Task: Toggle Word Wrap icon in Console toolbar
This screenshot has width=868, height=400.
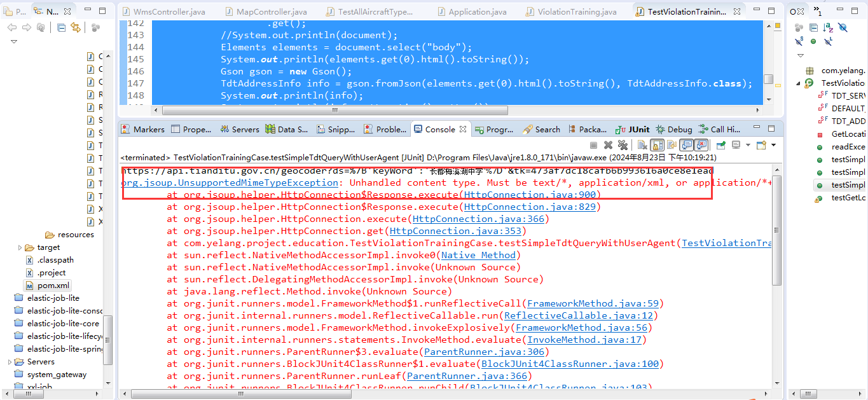Action: click(x=672, y=145)
